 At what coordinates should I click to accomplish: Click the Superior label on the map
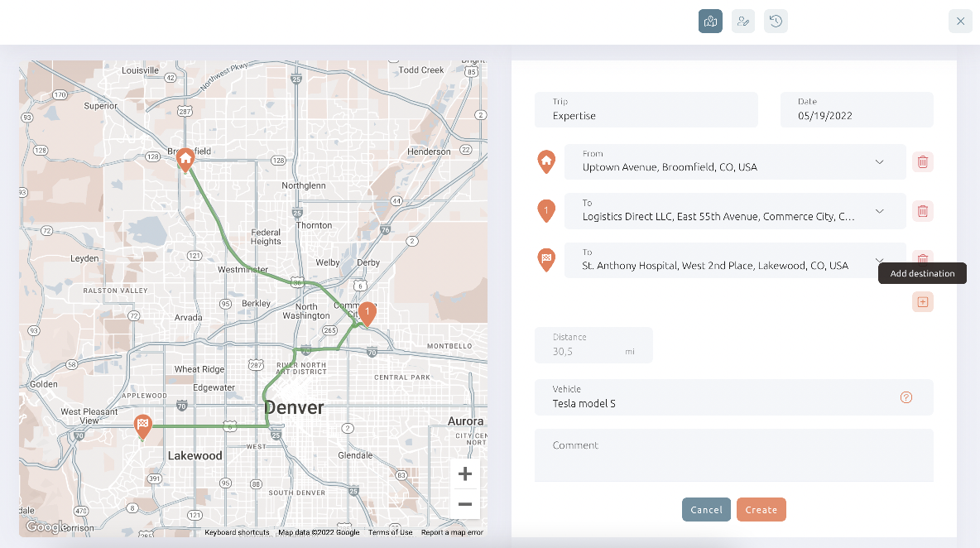pos(101,106)
